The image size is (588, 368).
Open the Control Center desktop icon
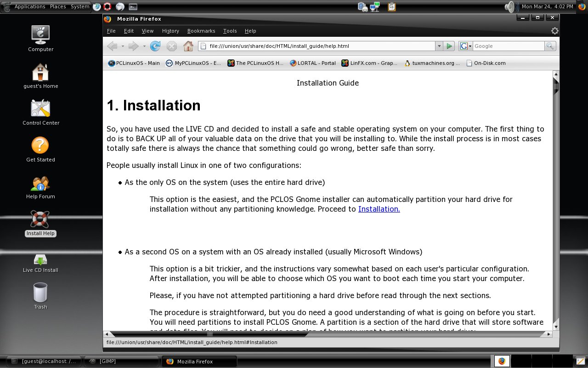coord(41,112)
